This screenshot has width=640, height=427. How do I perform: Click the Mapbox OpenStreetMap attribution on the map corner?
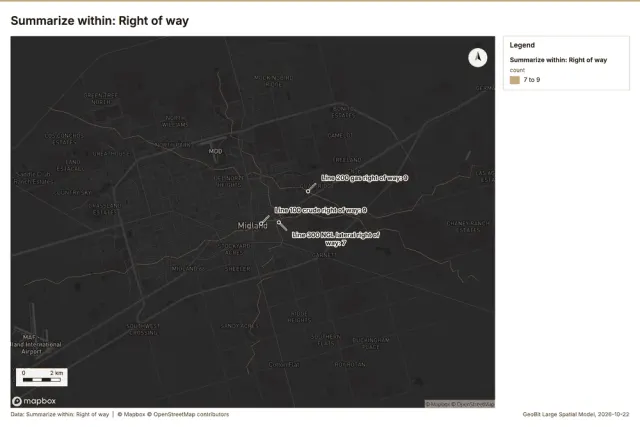pyautogui.click(x=460, y=404)
